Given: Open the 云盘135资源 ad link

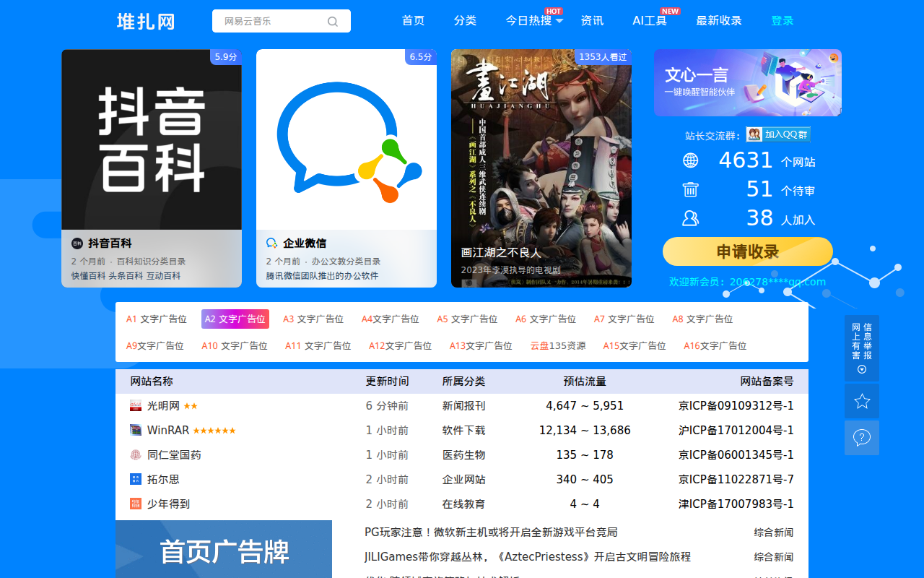Looking at the screenshot, I should pos(558,346).
